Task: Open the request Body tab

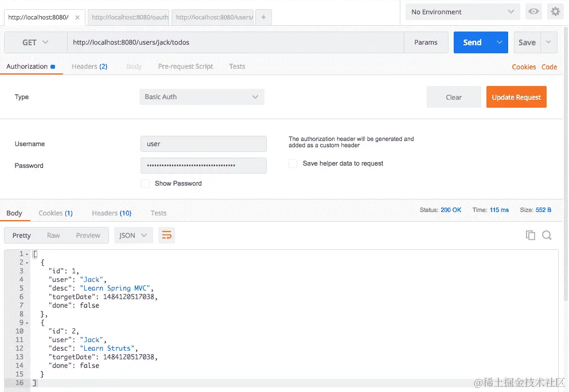Action: pos(134,66)
